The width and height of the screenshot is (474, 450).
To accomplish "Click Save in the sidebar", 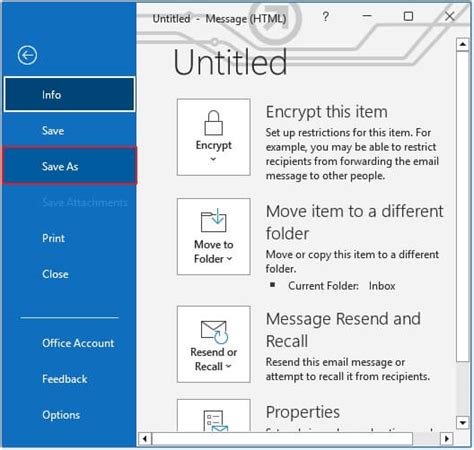I will point(70,130).
